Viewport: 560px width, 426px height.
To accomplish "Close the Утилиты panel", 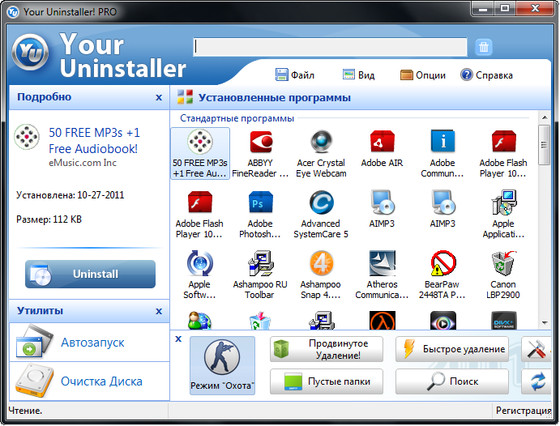I will pos(159,311).
